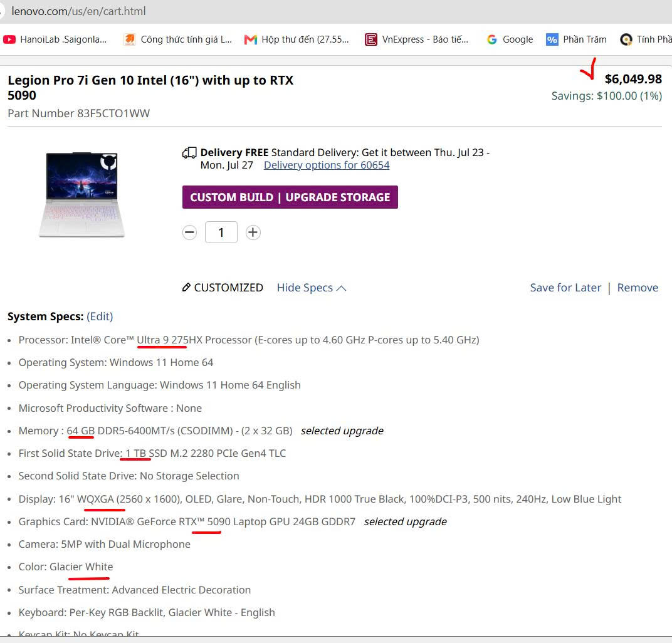Decrease quantity with the minus button
Viewport: 672px width, 643px height.
[x=189, y=232]
